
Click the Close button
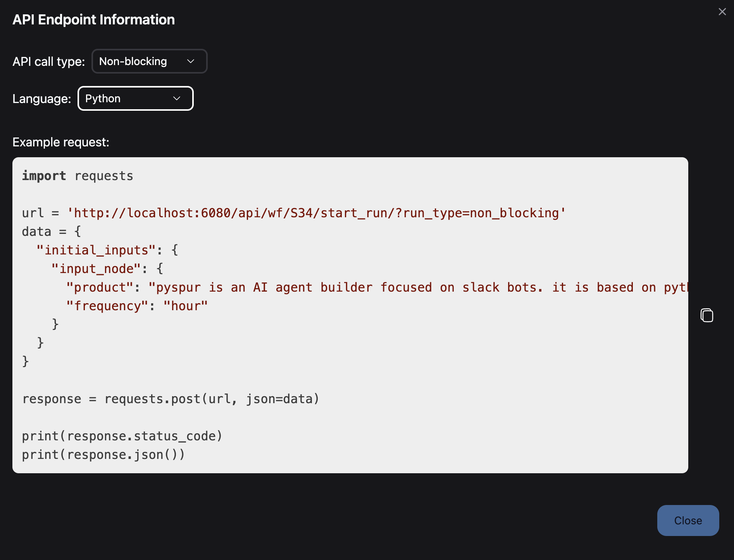pyautogui.click(x=687, y=520)
